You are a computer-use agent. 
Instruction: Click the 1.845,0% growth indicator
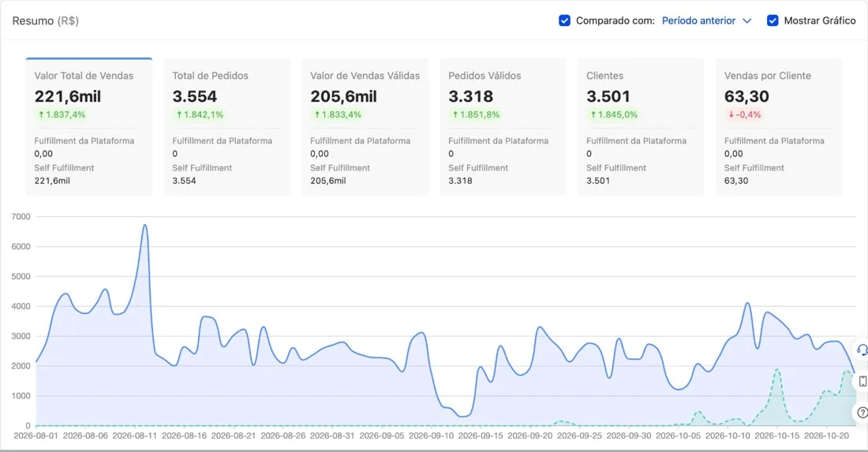point(614,114)
